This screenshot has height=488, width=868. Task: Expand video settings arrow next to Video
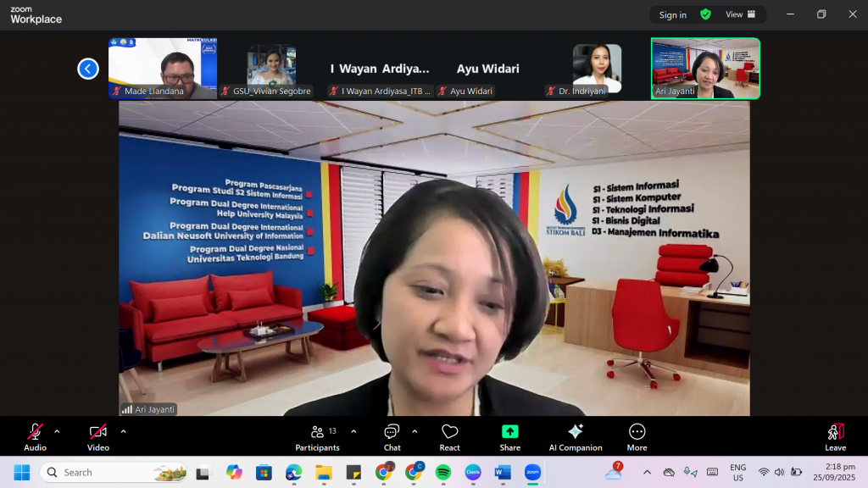(123, 431)
